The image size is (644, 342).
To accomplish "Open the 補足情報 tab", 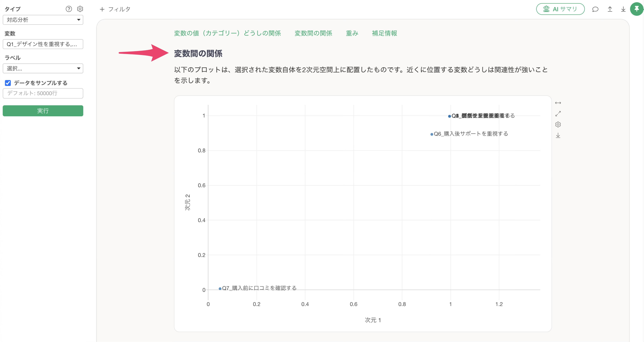I will (x=384, y=33).
